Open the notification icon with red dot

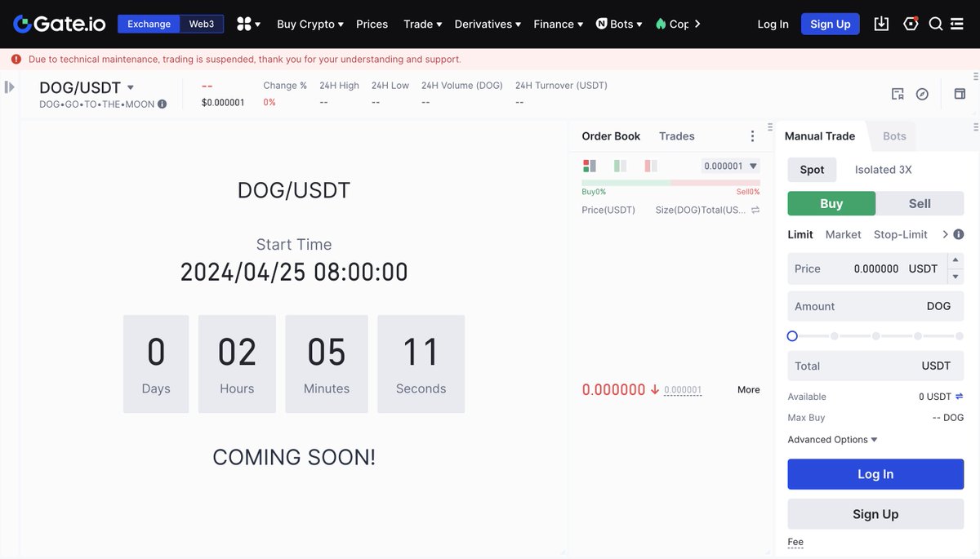pyautogui.click(x=911, y=24)
